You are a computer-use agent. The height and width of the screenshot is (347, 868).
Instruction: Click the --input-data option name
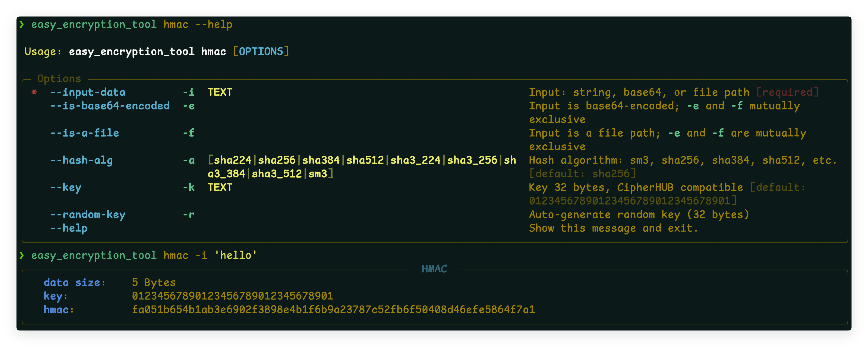[88, 92]
